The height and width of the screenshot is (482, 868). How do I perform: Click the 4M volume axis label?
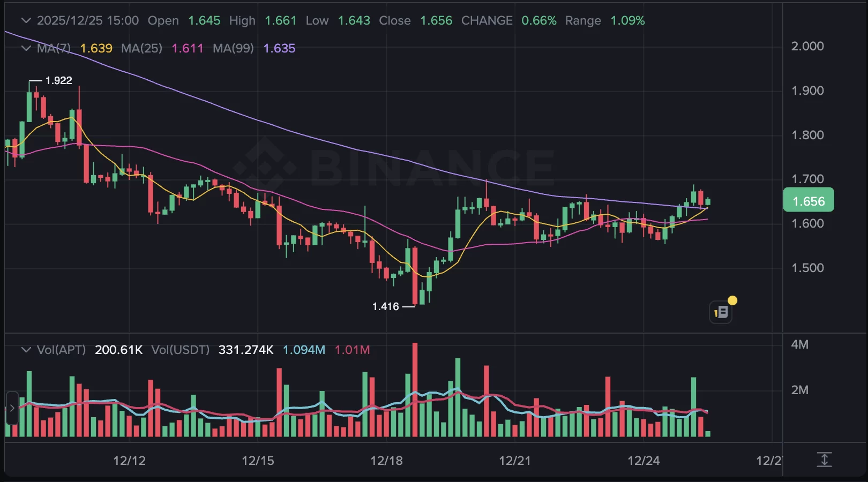point(799,345)
